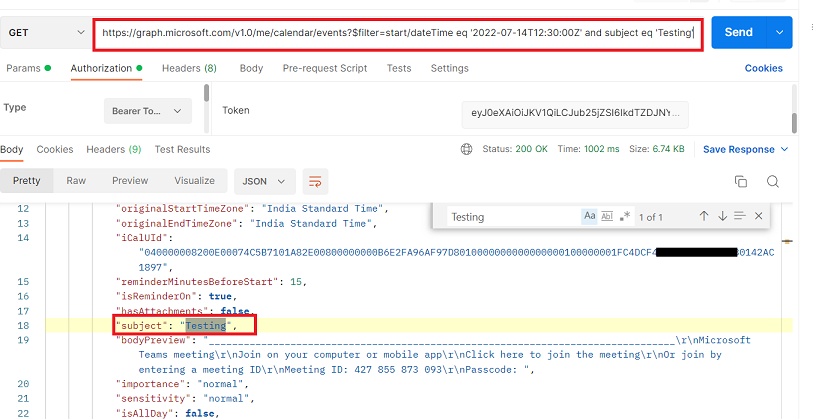Expand the Save Response chevron
This screenshot has height=419, width=813.
(784, 149)
